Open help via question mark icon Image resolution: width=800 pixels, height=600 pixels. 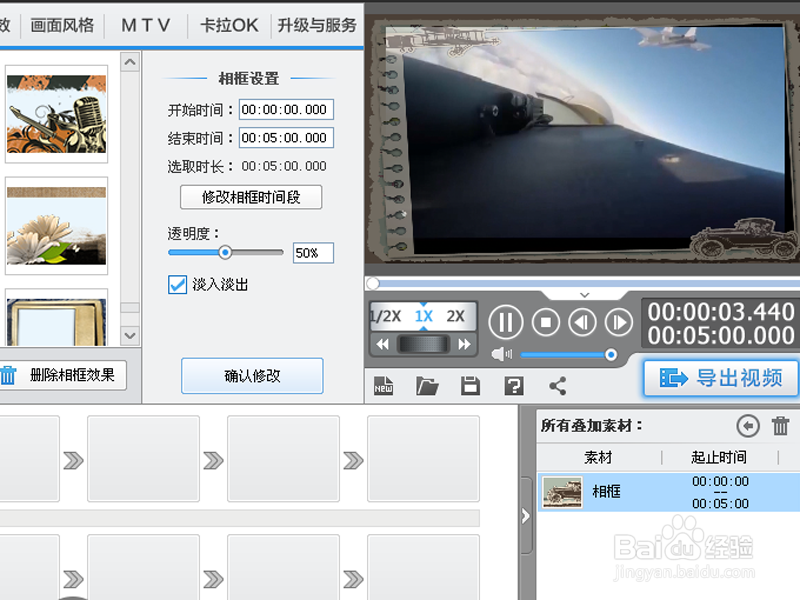[x=514, y=386]
